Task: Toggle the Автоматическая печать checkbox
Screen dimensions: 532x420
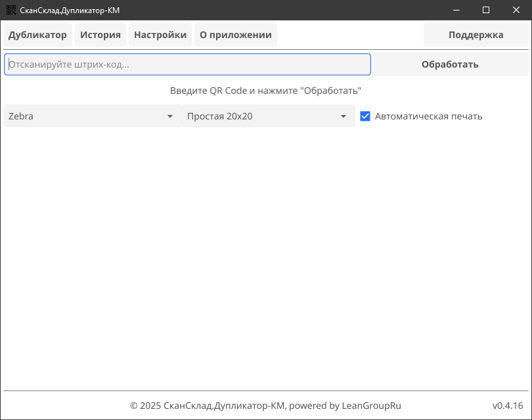Action: coord(366,116)
